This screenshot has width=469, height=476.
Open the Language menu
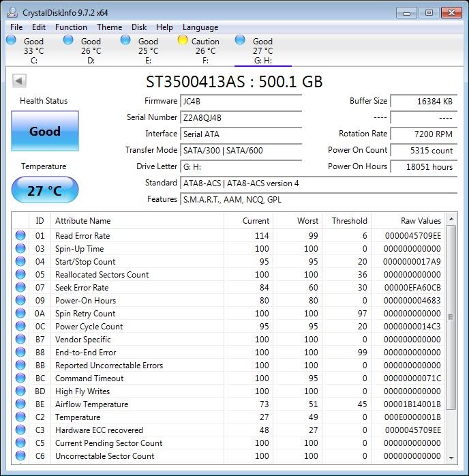point(200,27)
